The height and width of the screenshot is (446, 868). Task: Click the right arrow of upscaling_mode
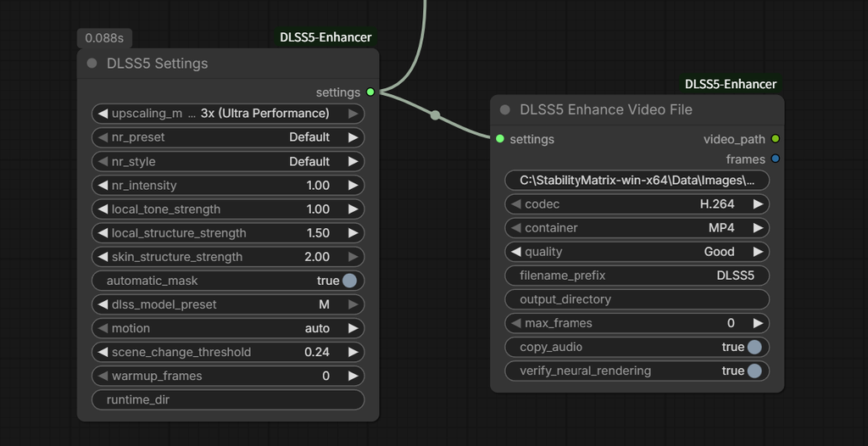tap(353, 114)
